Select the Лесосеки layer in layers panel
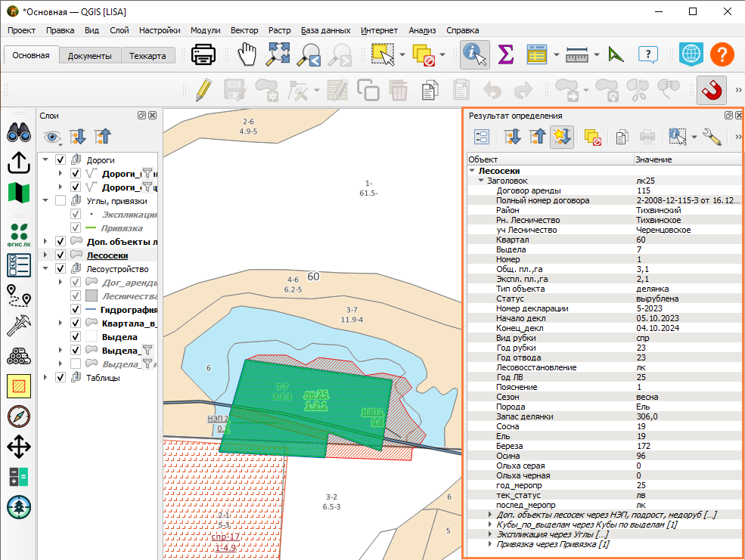The width and height of the screenshot is (745, 560). (x=107, y=255)
